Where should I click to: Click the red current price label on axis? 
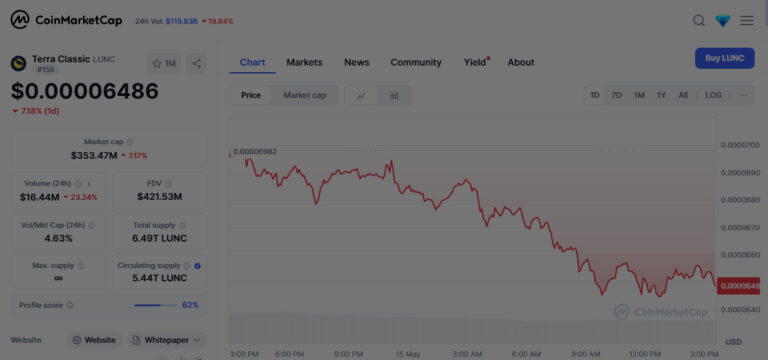pos(739,286)
